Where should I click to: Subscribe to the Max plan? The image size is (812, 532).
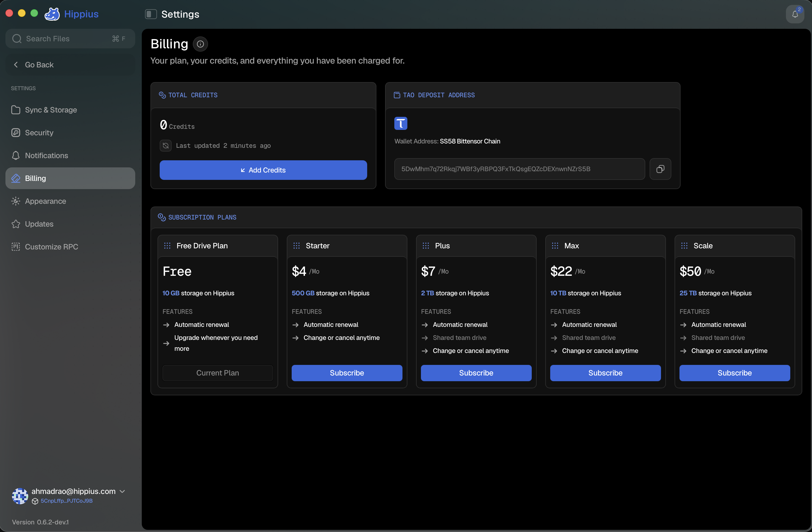[x=606, y=373]
